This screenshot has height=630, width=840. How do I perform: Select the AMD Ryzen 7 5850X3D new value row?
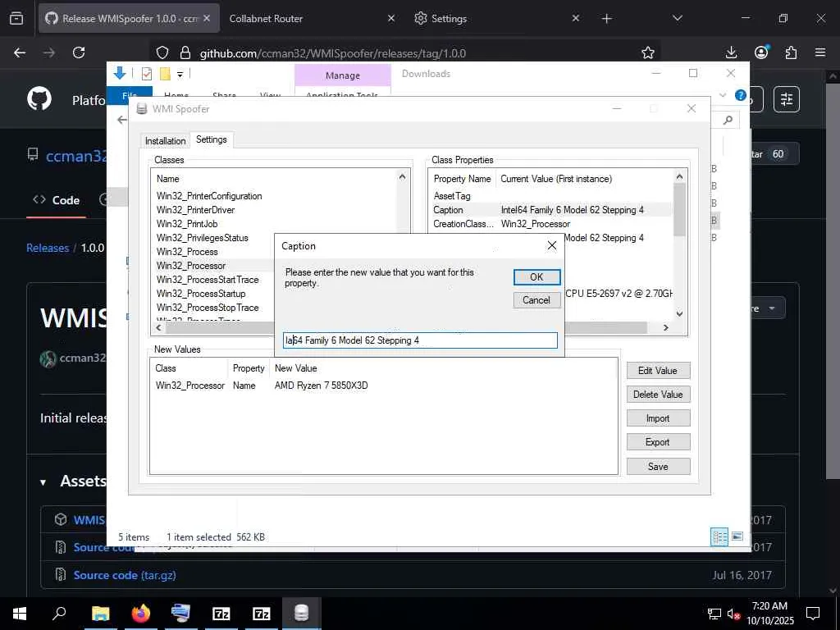pyautogui.click(x=383, y=386)
